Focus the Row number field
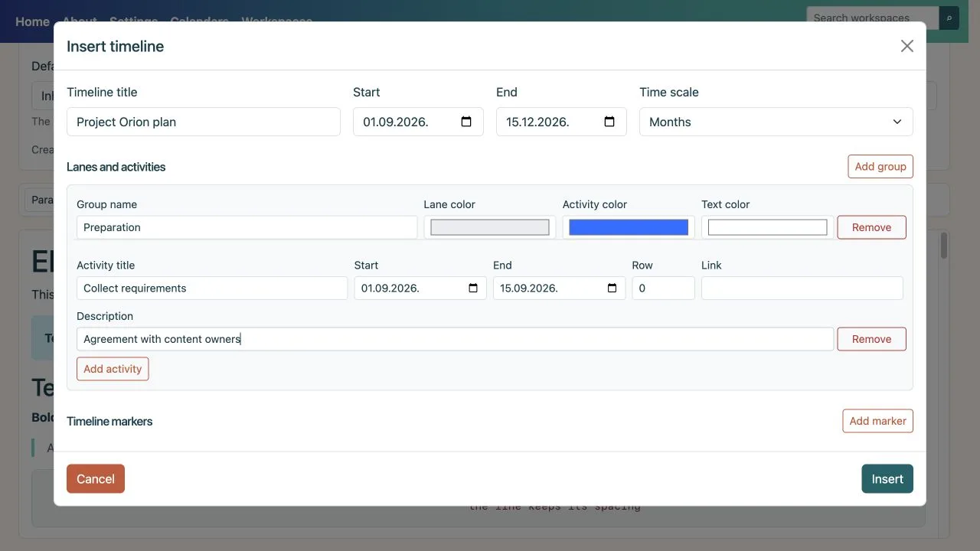Image resolution: width=980 pixels, height=551 pixels. 663,288
